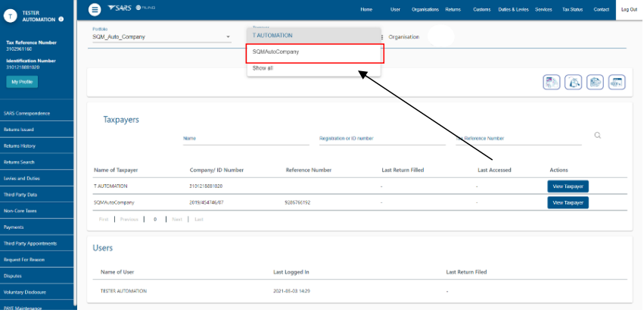644x316 pixels.
Task: Click the last icon in the four-icon toolbar
Action: (x=616, y=83)
